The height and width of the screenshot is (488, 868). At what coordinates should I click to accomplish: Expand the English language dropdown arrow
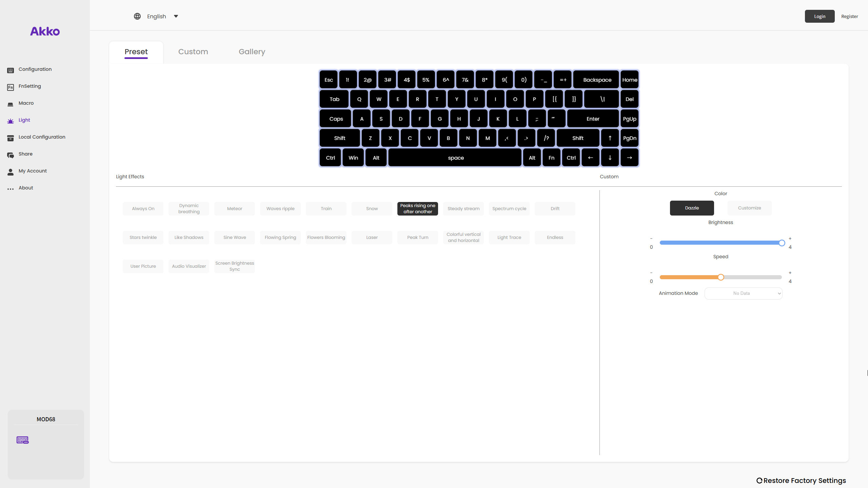[x=176, y=16]
